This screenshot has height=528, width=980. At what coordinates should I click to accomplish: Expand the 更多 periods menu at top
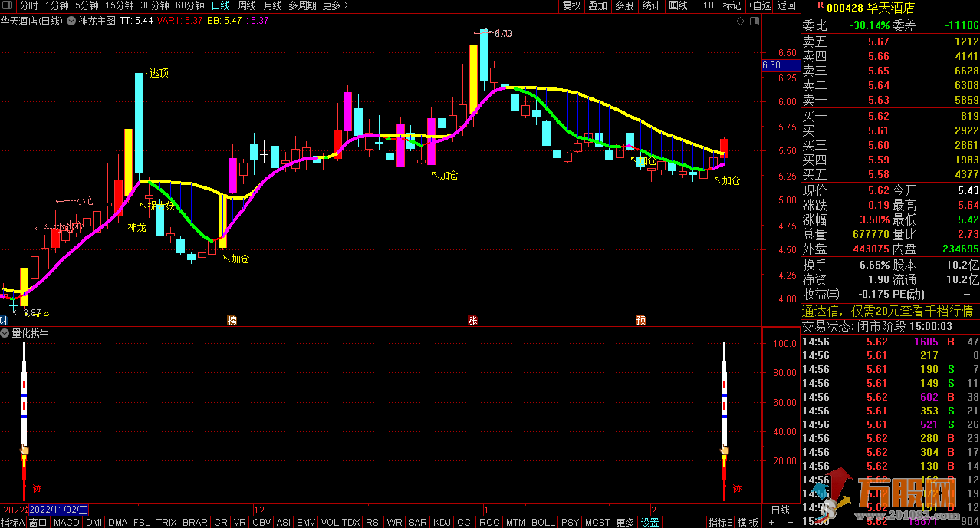pos(335,6)
